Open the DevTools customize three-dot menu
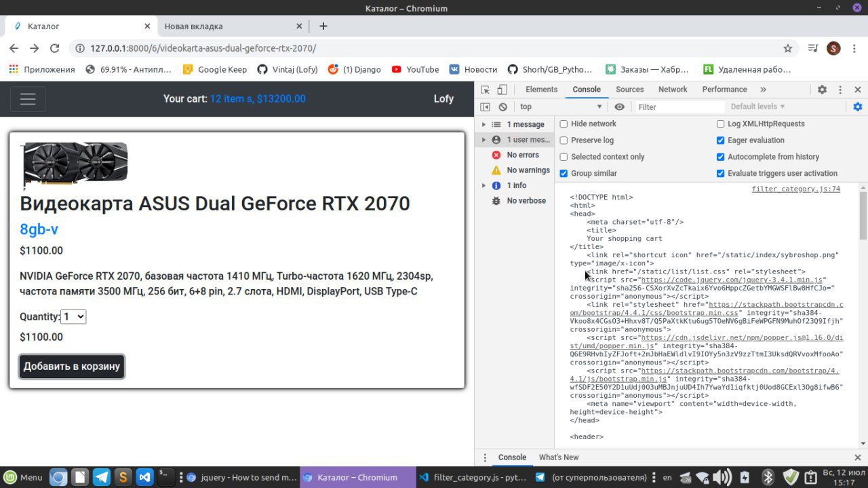The width and height of the screenshot is (868, 488). point(840,90)
